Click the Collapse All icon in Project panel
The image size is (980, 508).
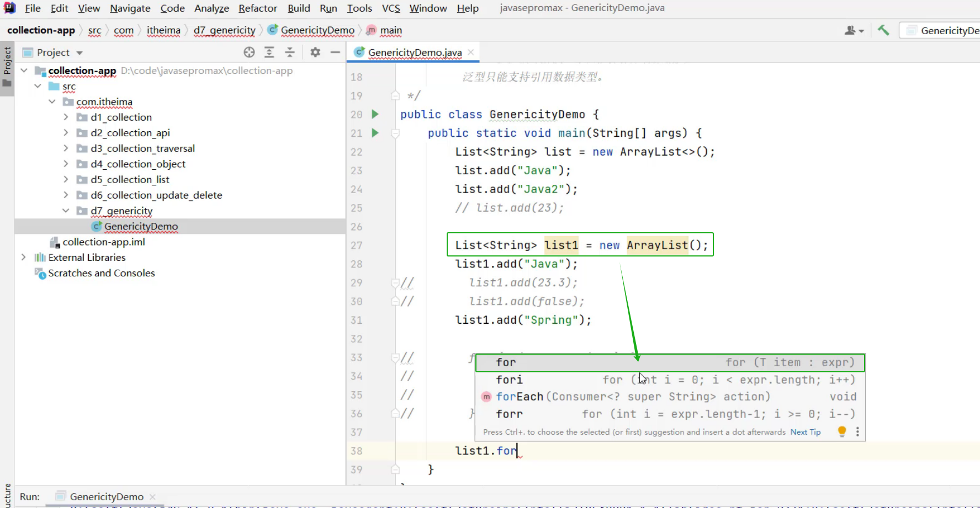click(290, 52)
